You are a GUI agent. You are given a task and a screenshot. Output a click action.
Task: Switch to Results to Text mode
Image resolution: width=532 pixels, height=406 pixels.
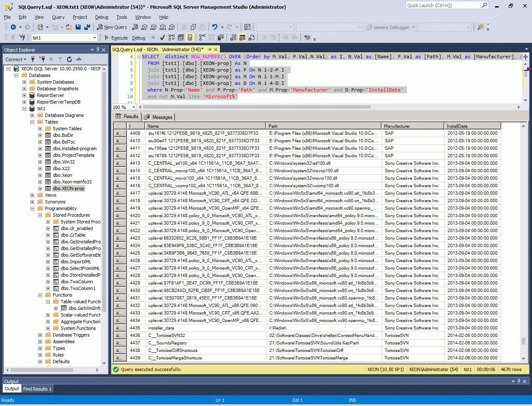tap(233, 37)
